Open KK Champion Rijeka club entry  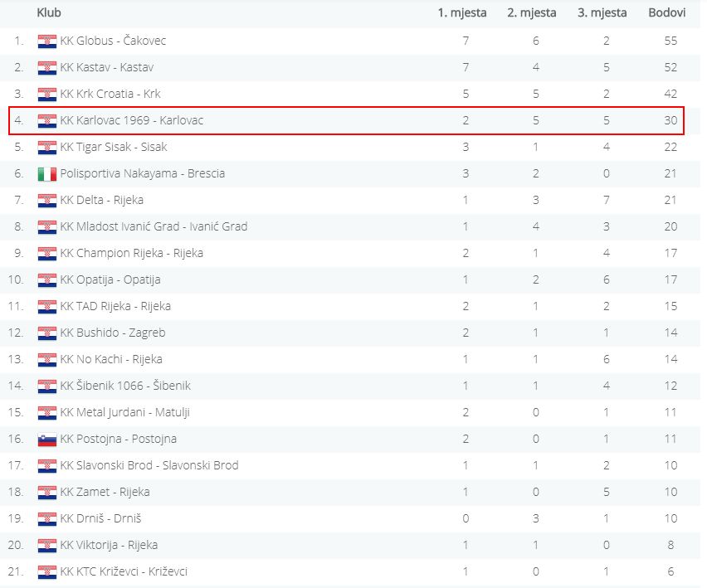[132, 253]
